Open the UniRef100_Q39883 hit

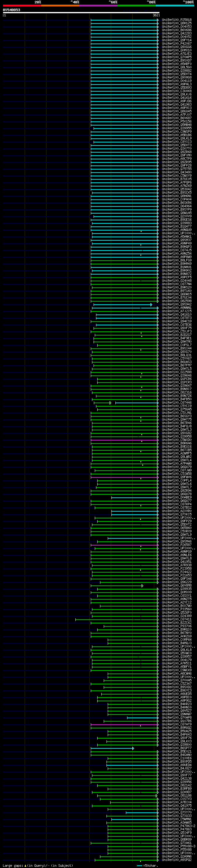(x=176, y=223)
